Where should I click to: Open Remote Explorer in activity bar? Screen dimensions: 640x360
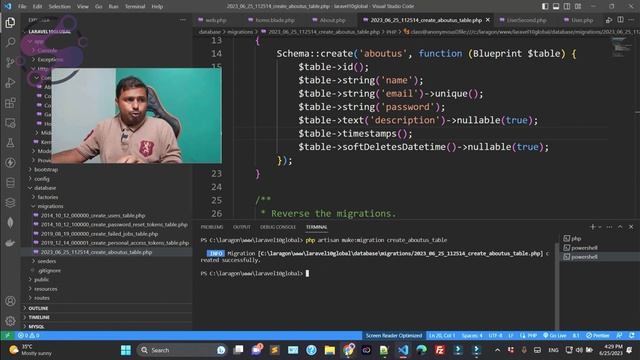(x=10, y=122)
